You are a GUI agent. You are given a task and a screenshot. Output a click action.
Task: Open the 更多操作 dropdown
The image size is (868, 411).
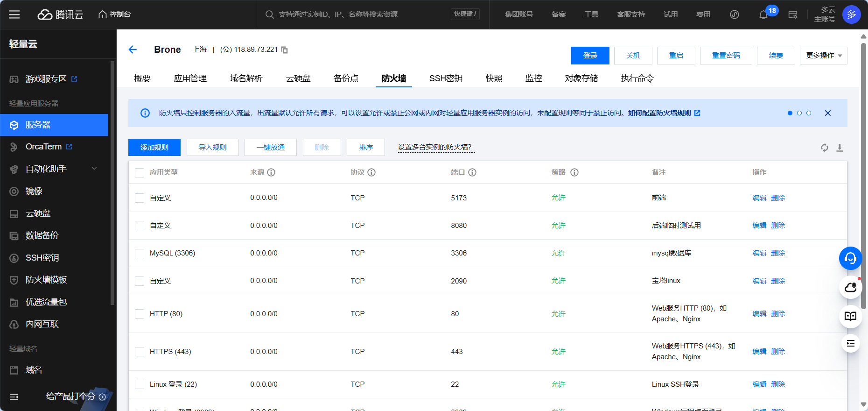click(x=823, y=56)
